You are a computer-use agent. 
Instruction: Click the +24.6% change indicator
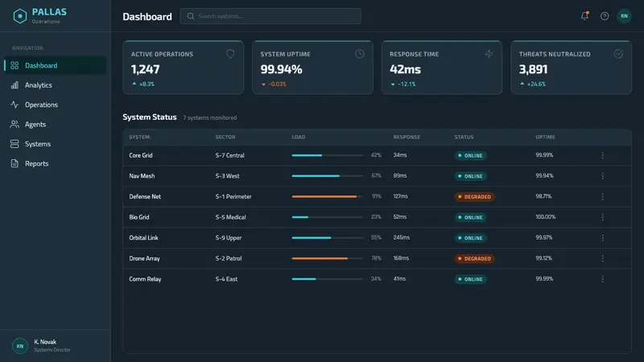(x=533, y=84)
